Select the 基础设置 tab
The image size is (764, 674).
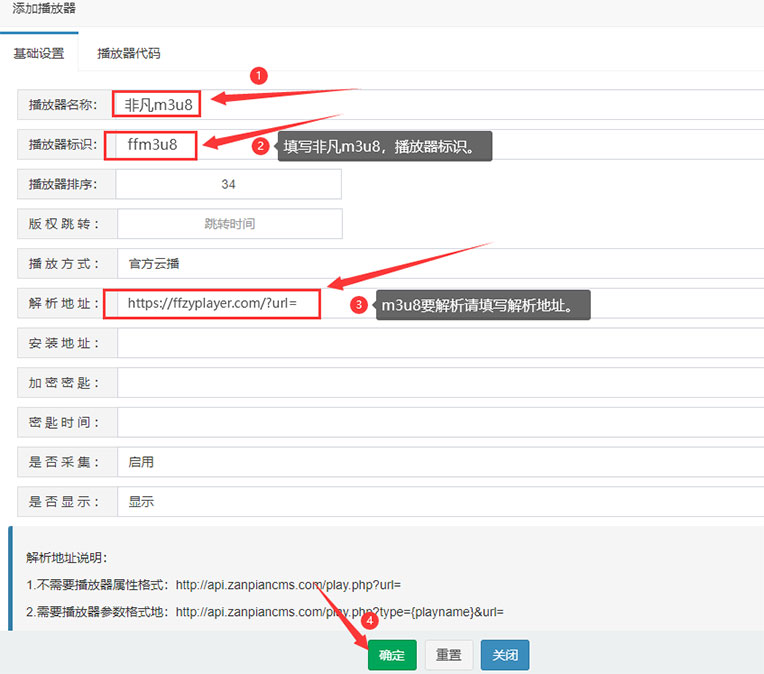pyautogui.click(x=39, y=54)
